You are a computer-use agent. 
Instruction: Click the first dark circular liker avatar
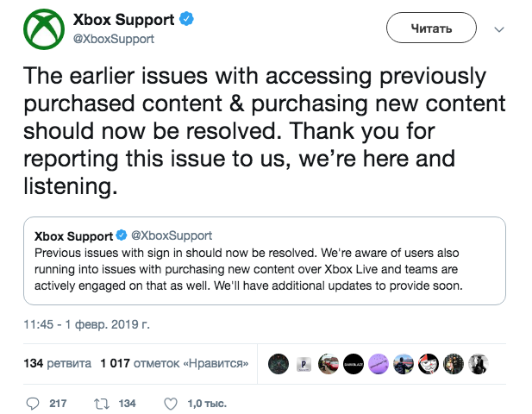pyautogui.click(x=279, y=363)
